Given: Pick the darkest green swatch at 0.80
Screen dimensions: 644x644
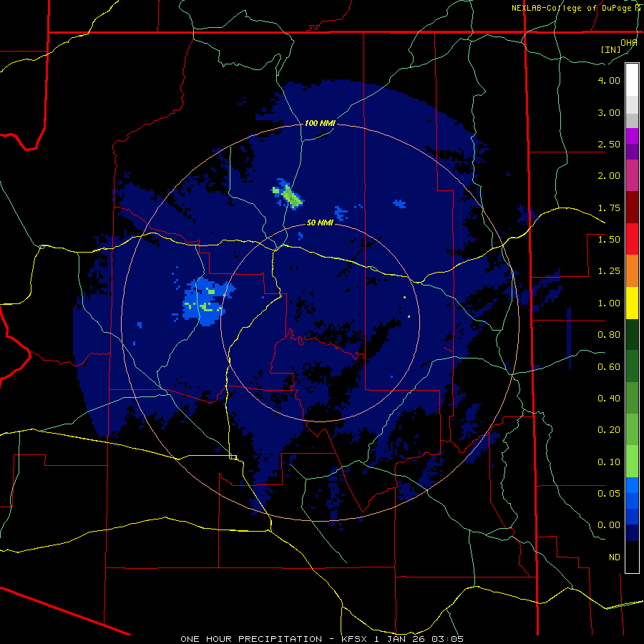Looking at the screenshot, I should pyautogui.click(x=632, y=334).
